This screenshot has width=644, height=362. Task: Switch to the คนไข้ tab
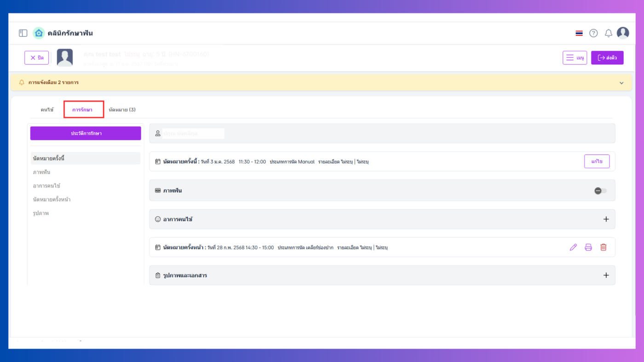coord(47,110)
